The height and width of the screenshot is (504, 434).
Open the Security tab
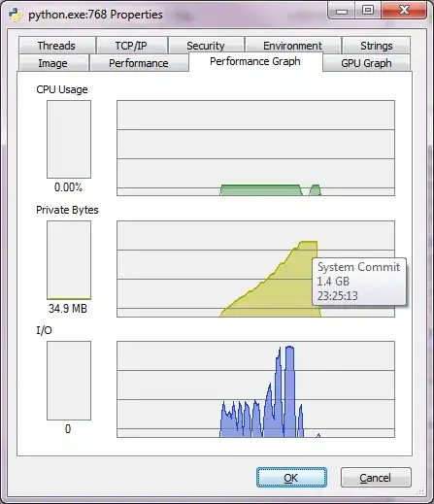tap(206, 46)
